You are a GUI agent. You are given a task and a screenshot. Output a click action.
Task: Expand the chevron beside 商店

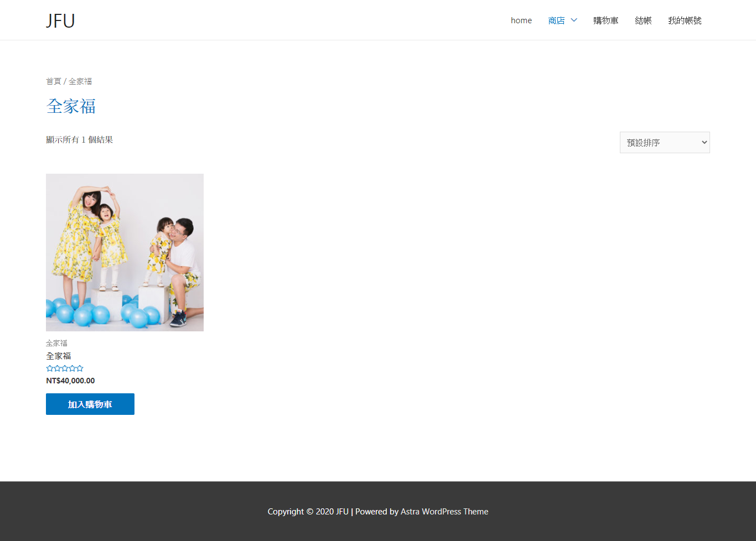click(x=574, y=20)
